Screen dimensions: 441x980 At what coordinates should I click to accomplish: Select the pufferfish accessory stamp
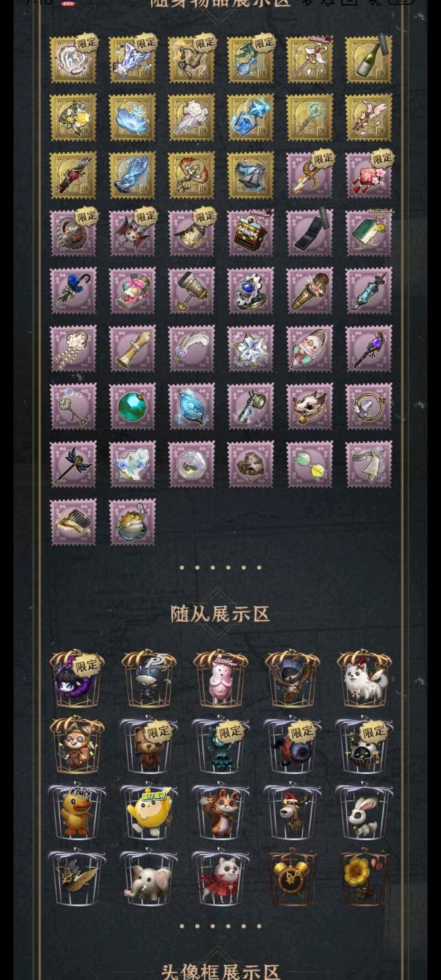[x=132, y=522]
